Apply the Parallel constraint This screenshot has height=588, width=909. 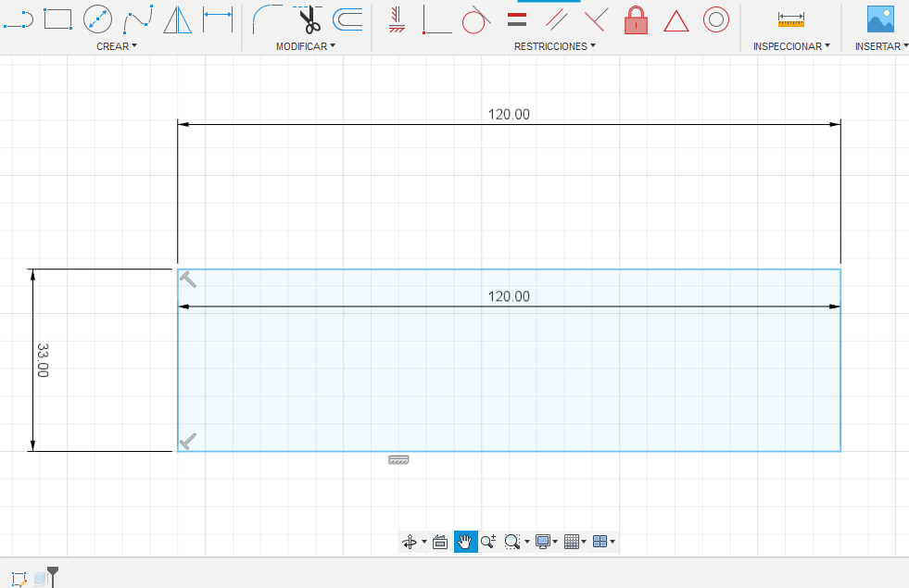(x=557, y=19)
